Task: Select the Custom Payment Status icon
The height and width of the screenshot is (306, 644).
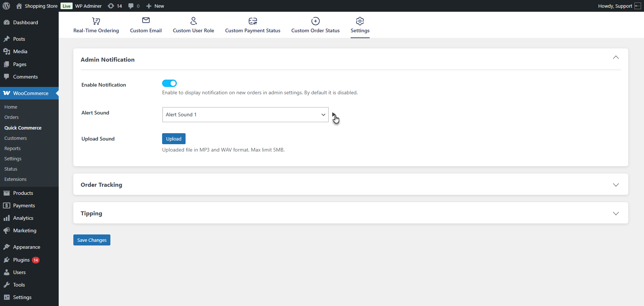Action: [x=253, y=21]
